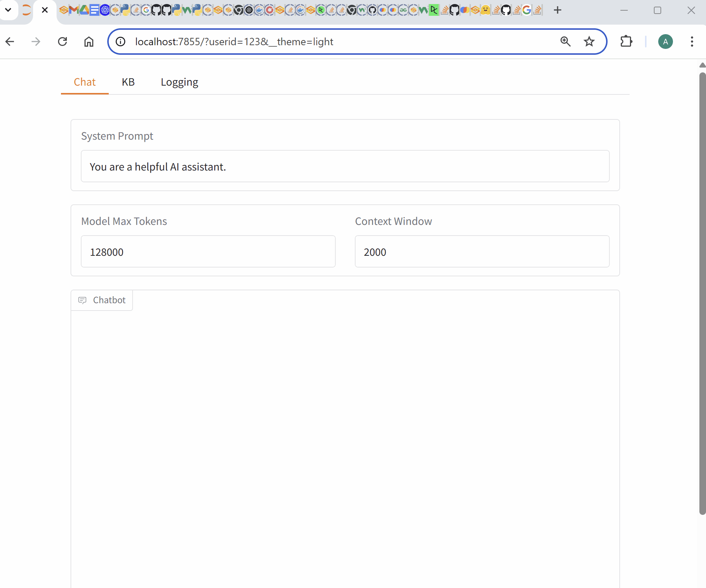Switch to the GeeksforGeeks browser tab

pyautogui.click(x=403, y=10)
